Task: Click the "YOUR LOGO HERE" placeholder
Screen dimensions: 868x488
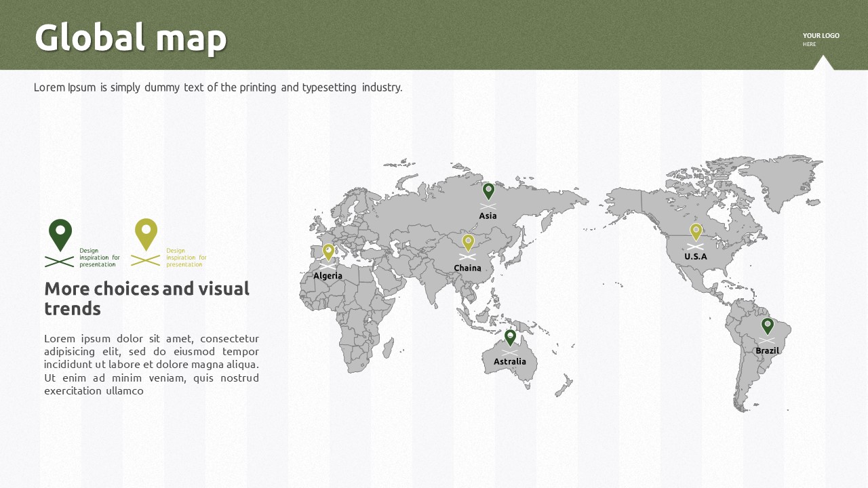Action: (821, 39)
